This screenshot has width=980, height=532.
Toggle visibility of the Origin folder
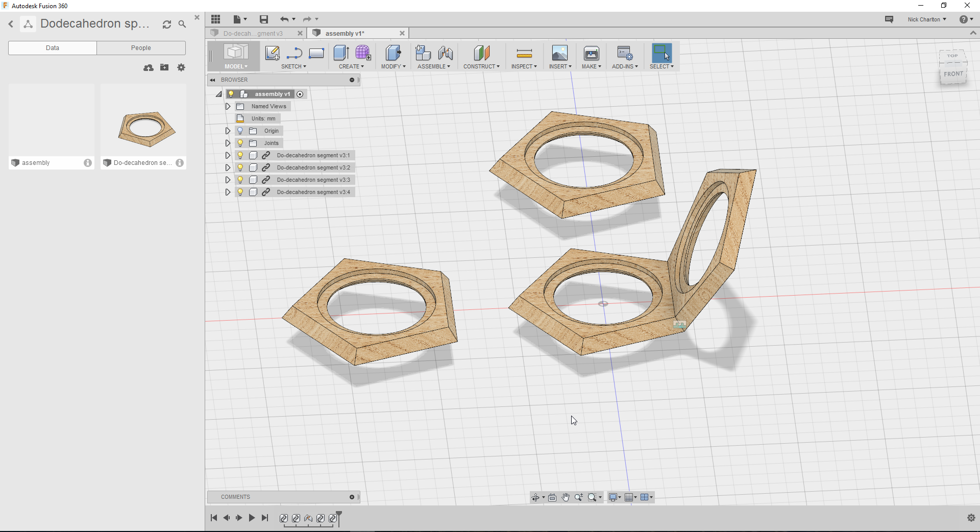pos(240,131)
